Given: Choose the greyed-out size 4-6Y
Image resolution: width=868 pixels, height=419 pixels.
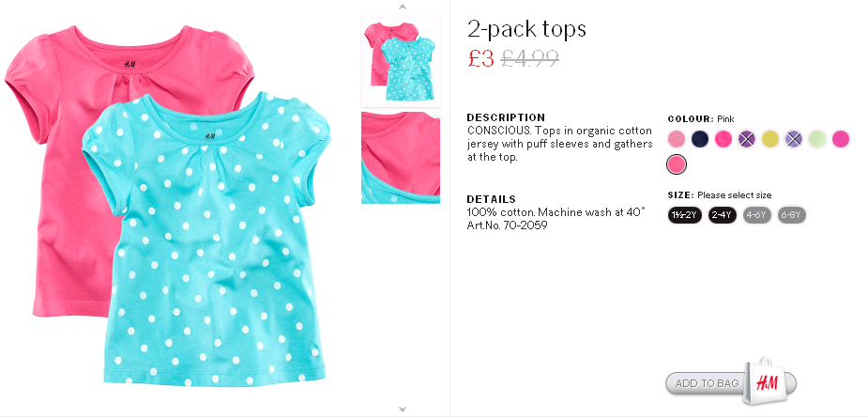Looking at the screenshot, I should tap(756, 215).
